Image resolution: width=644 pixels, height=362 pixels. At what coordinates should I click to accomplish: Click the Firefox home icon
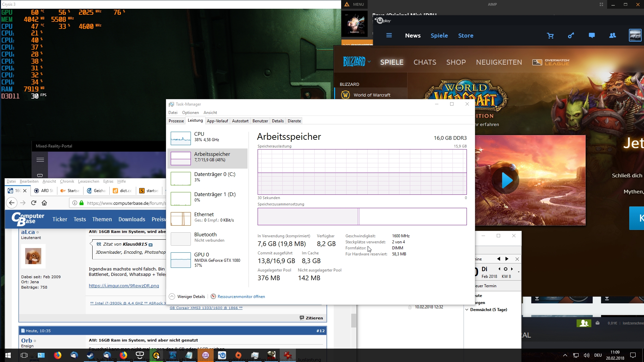[44, 203]
